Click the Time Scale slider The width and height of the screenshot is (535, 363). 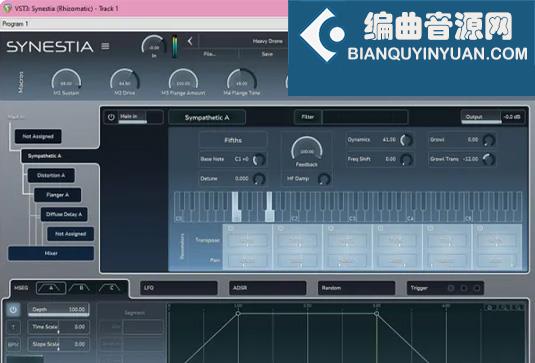coord(59,327)
